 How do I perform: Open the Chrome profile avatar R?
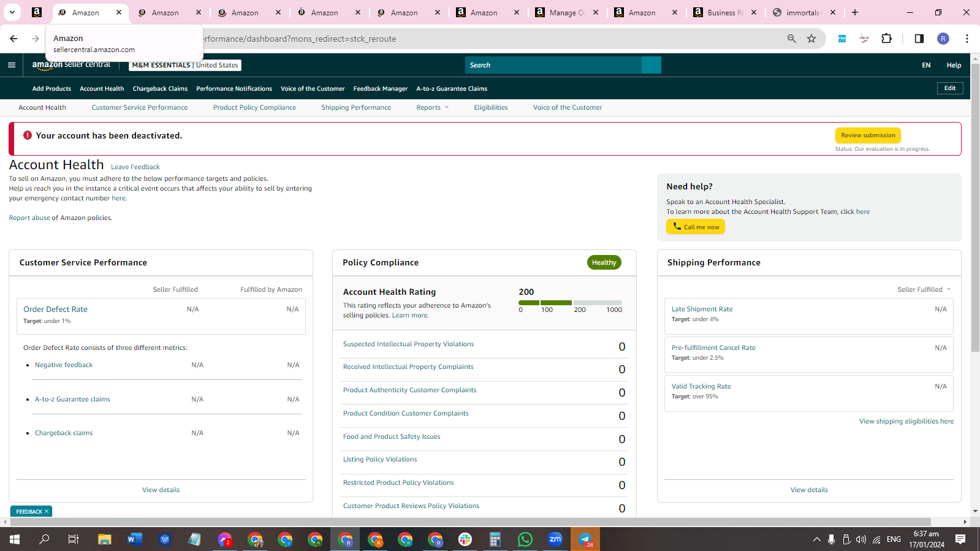(943, 39)
